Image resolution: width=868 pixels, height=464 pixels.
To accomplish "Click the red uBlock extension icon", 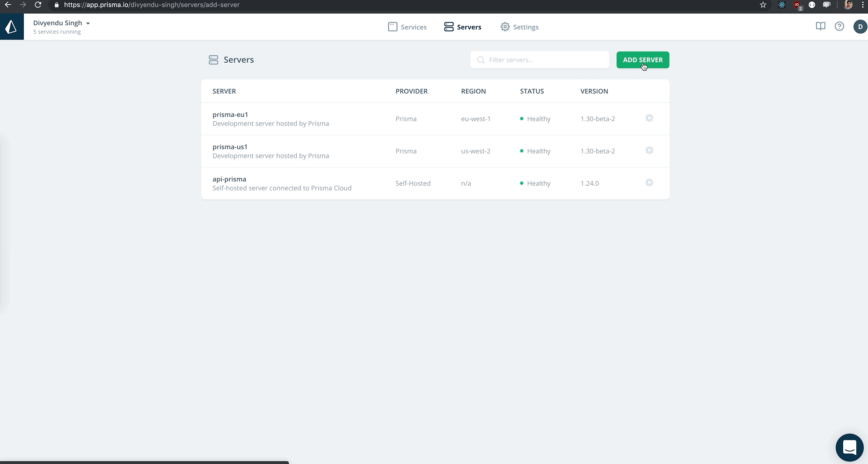I will (797, 5).
